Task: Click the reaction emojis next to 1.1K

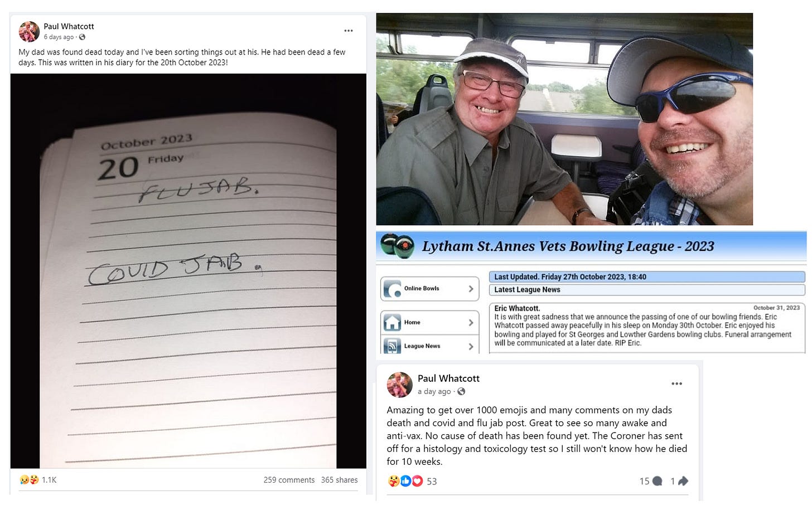Action: coord(29,480)
